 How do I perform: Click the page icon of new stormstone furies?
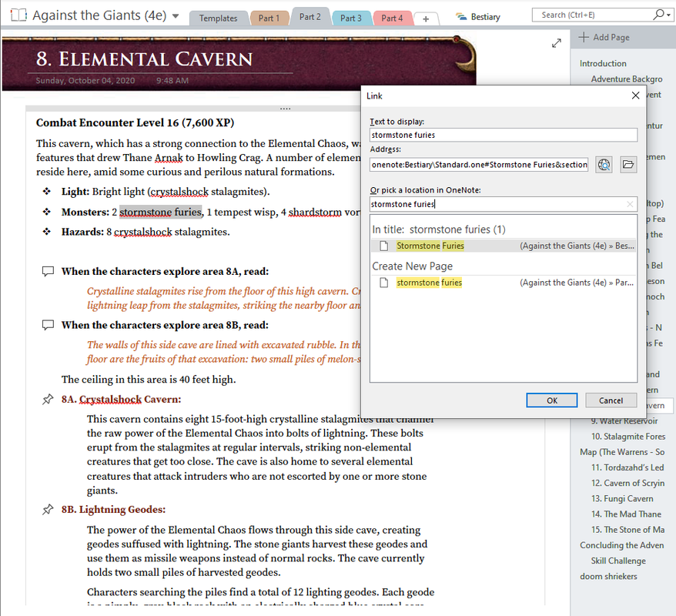[x=383, y=283]
